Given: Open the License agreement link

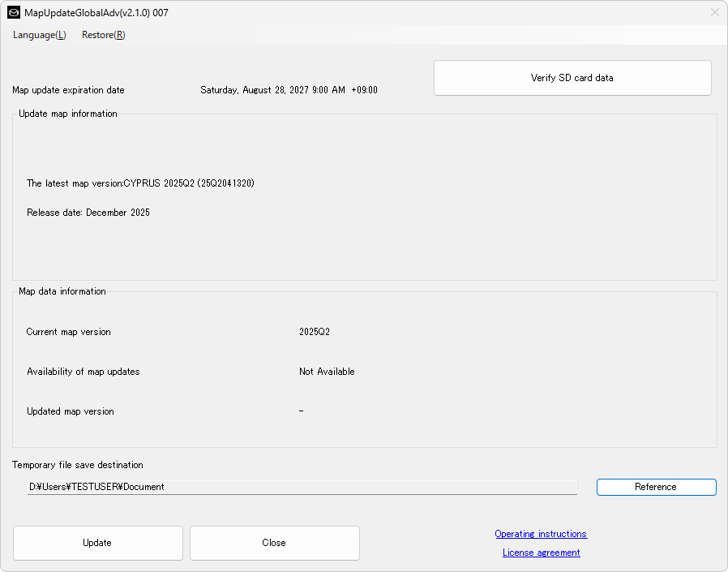Looking at the screenshot, I should tap(541, 553).
